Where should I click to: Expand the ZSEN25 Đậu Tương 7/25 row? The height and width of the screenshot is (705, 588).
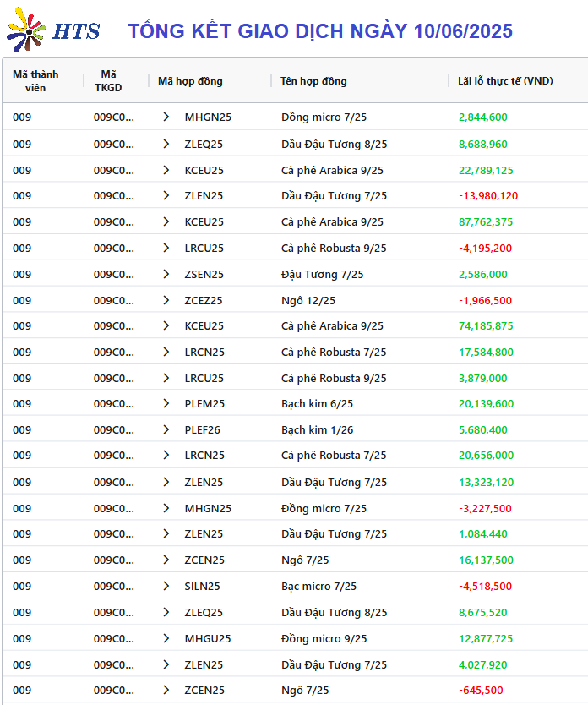point(166,274)
